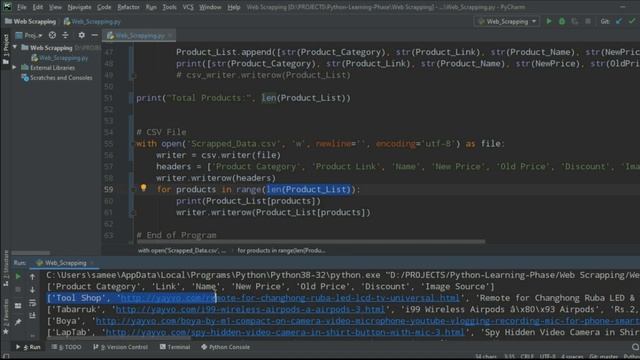
Task: Click the Project panel horizontal scrollbar
Action: [x=31, y=253]
